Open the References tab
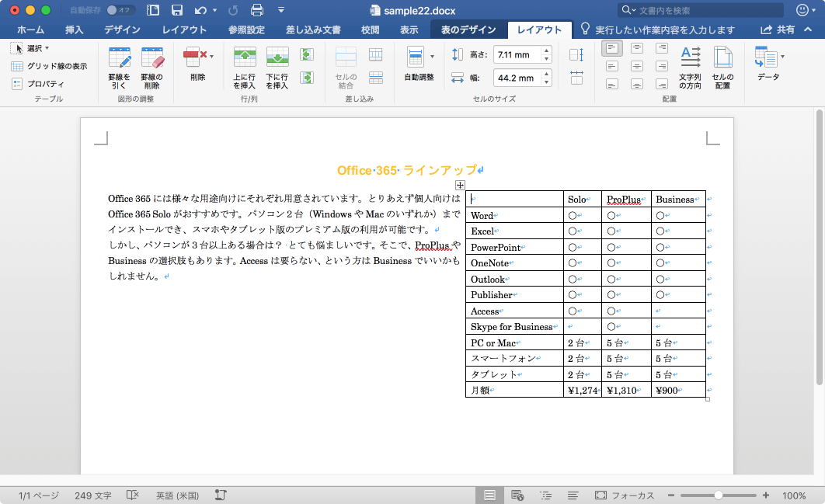Screen dimensions: 825x504 tap(246, 30)
